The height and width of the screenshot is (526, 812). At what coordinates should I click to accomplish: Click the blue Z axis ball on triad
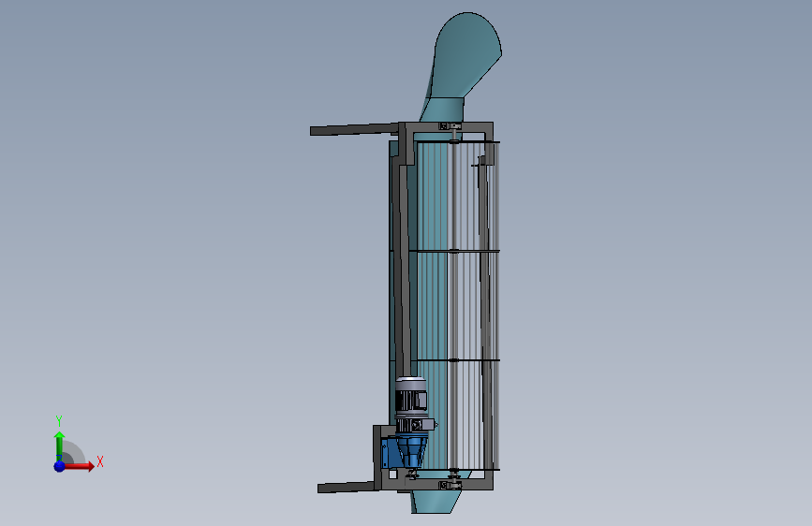click(60, 466)
